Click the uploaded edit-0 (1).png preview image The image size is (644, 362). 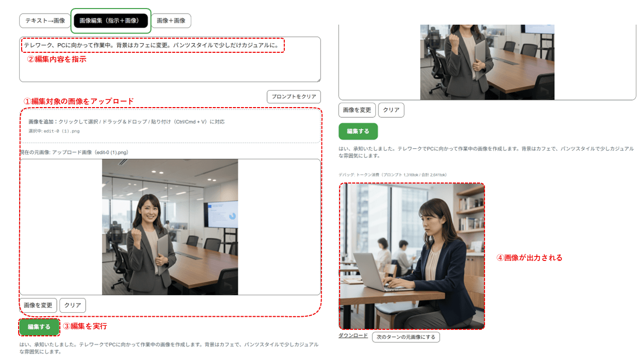[x=170, y=227]
